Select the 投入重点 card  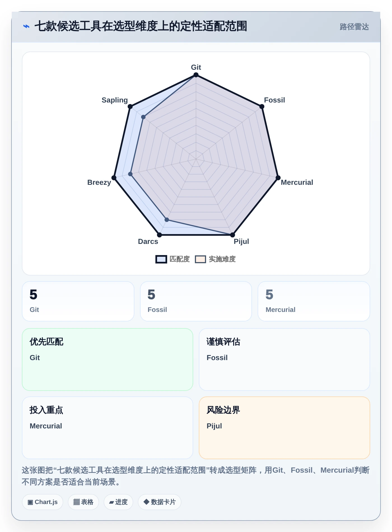108,428
